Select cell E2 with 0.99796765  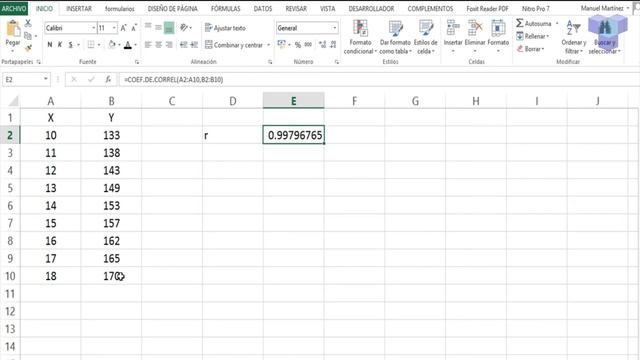(293, 135)
